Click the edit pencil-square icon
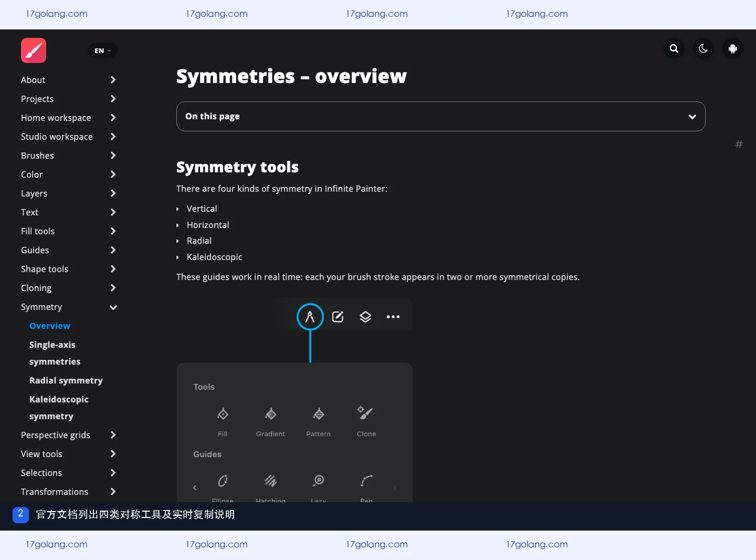The width and height of the screenshot is (756, 560). [x=338, y=317]
